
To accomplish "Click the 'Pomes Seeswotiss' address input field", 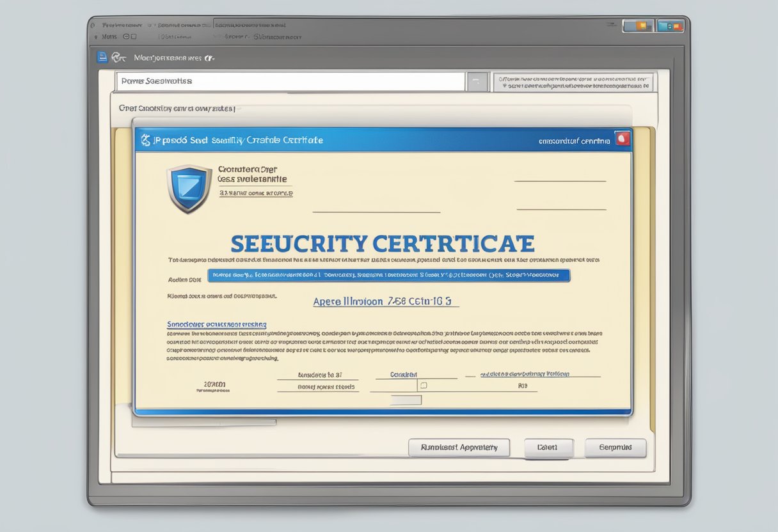I will [290, 82].
